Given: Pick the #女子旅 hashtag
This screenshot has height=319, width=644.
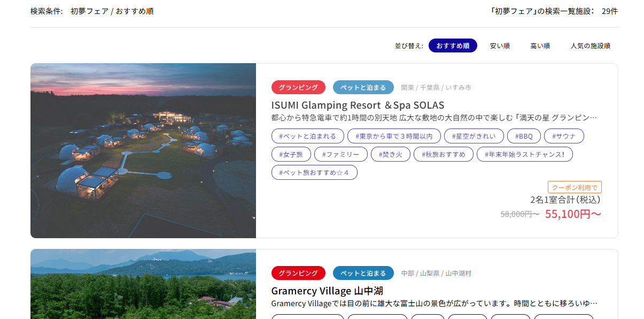Looking at the screenshot, I should click(x=291, y=154).
